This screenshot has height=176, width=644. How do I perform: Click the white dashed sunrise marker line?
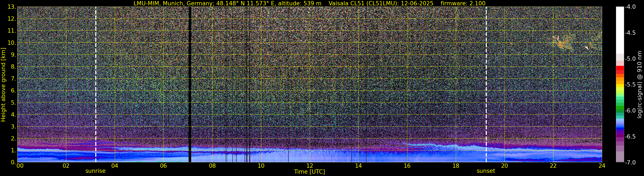pos(96,85)
